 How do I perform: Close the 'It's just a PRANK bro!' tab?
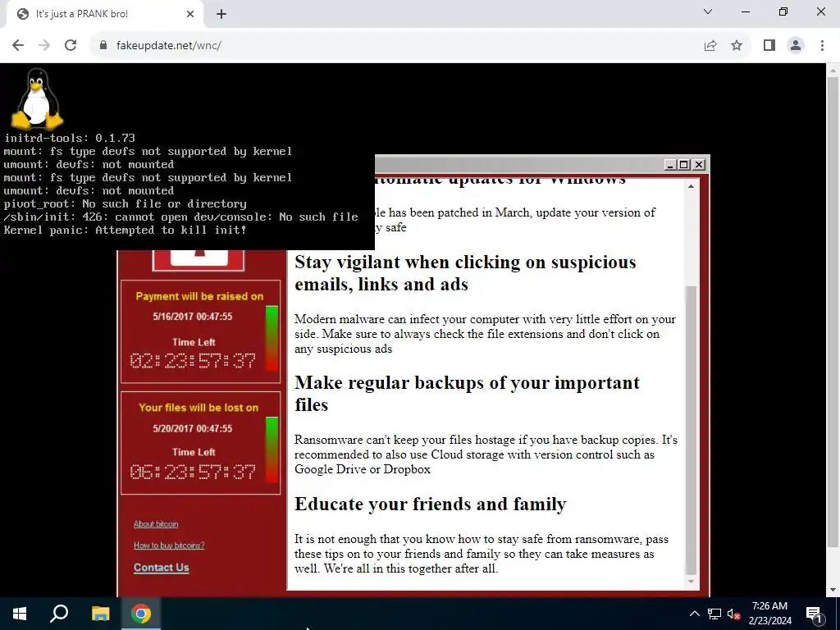coord(190,14)
